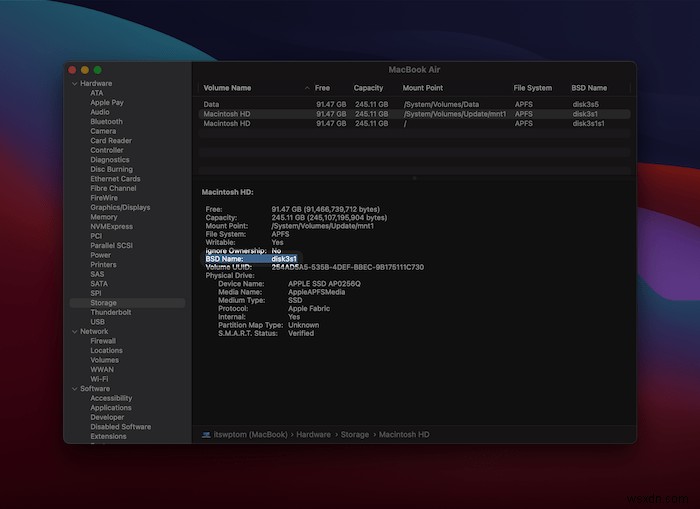Open Applications under Software

[110, 408]
